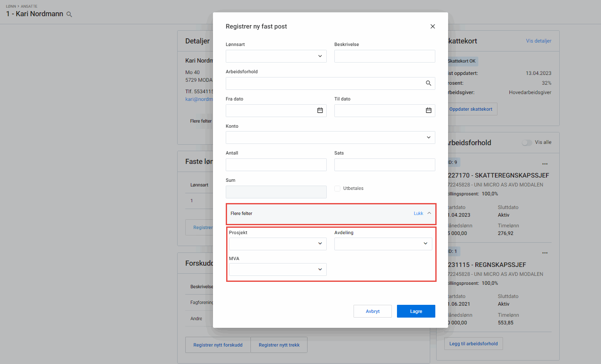The width and height of the screenshot is (601, 364).
Task: Expand the Avdeling dropdown
Action: (x=425, y=244)
